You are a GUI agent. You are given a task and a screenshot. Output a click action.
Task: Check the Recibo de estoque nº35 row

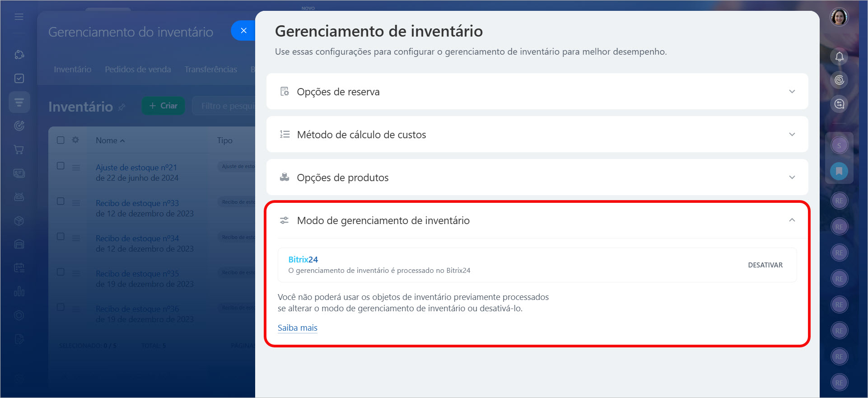pos(61,272)
